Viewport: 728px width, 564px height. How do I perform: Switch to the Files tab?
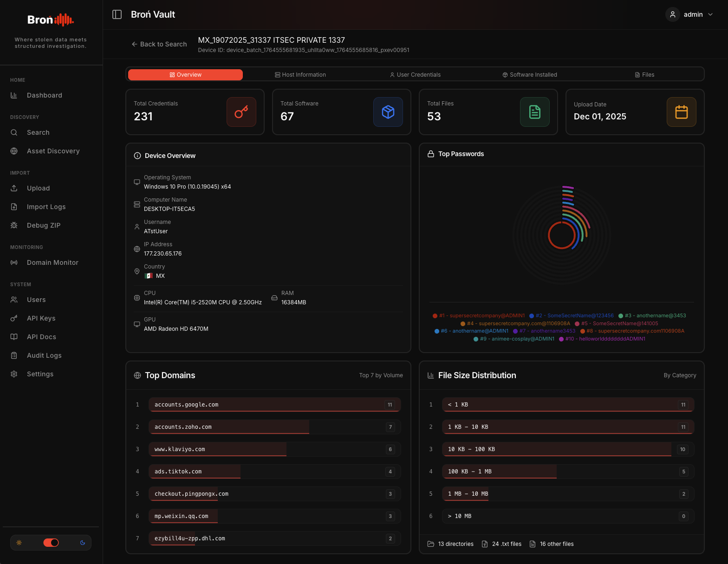(644, 75)
